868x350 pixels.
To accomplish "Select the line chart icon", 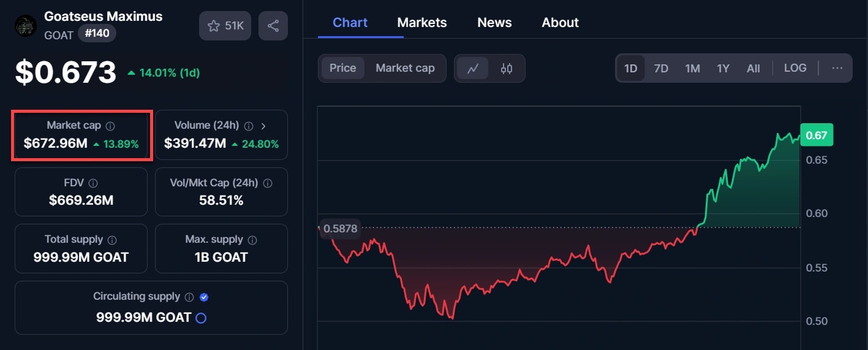I will tap(472, 68).
